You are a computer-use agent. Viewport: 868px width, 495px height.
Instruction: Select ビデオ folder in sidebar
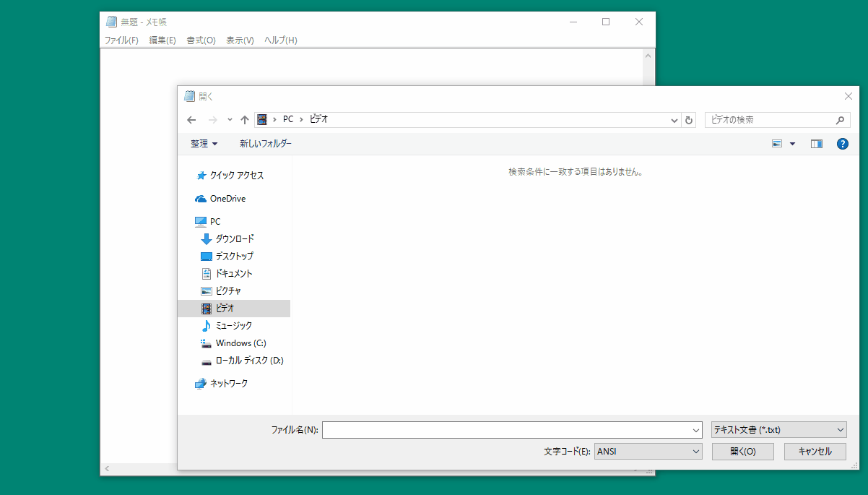(x=234, y=309)
